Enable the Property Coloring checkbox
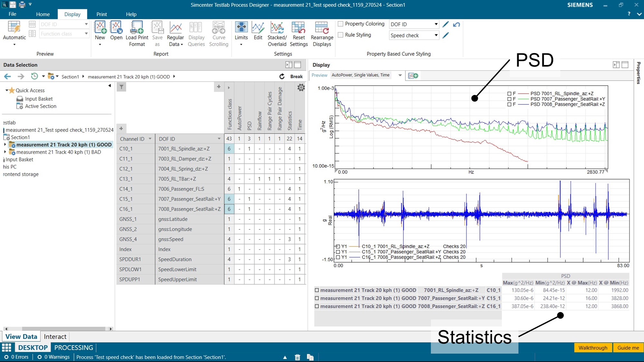This screenshot has width=644, height=362. click(340, 24)
